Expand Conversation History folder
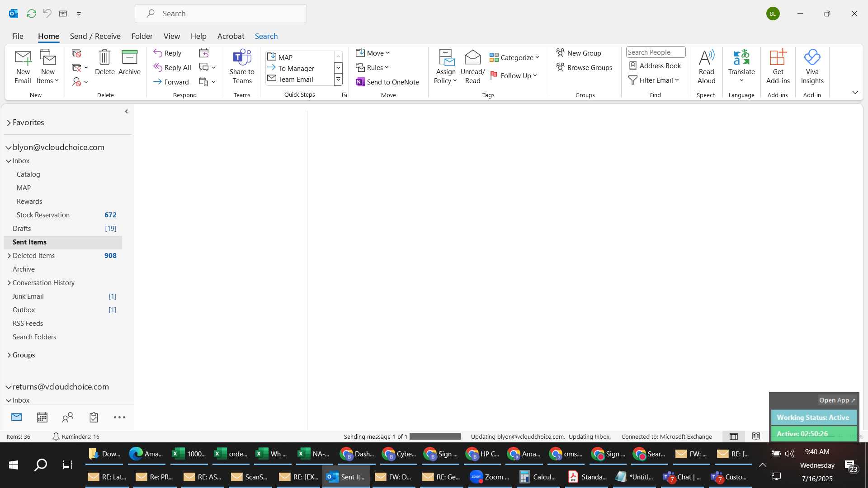Image resolution: width=868 pixels, height=488 pixels. pos(9,283)
